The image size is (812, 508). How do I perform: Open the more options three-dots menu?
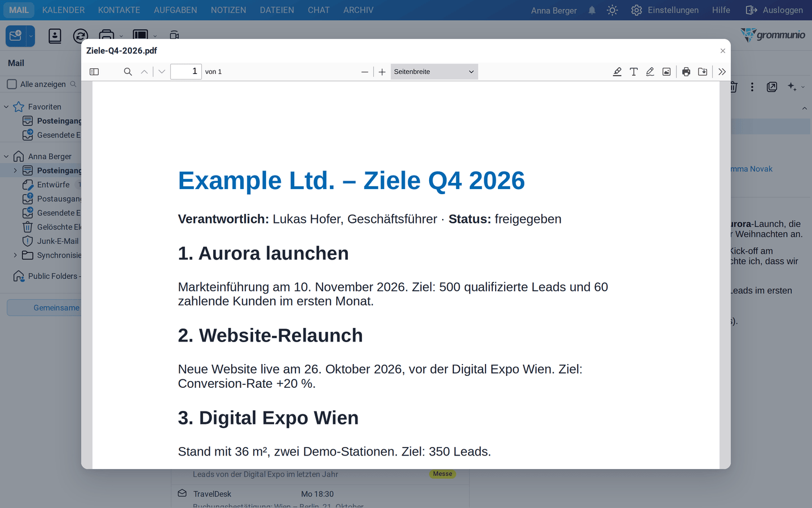[x=752, y=87]
